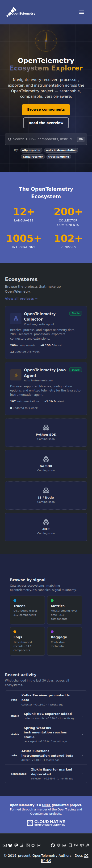
Task: Select the Baggage signal card
Action: click(x=65, y=641)
